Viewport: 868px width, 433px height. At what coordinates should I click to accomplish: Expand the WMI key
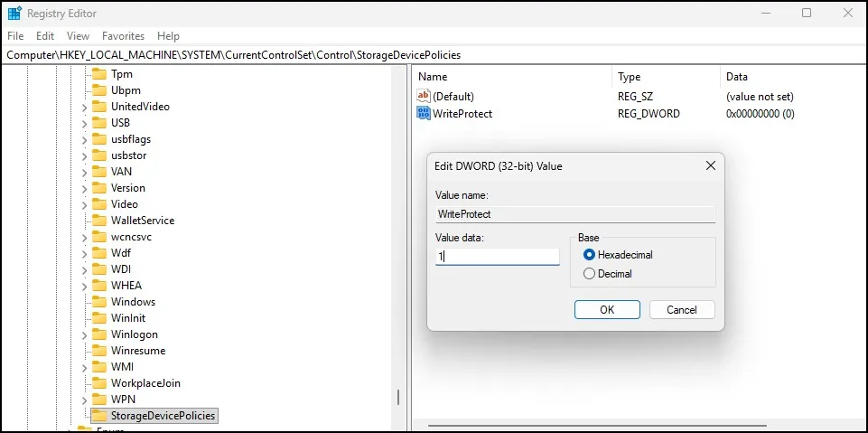tap(84, 367)
